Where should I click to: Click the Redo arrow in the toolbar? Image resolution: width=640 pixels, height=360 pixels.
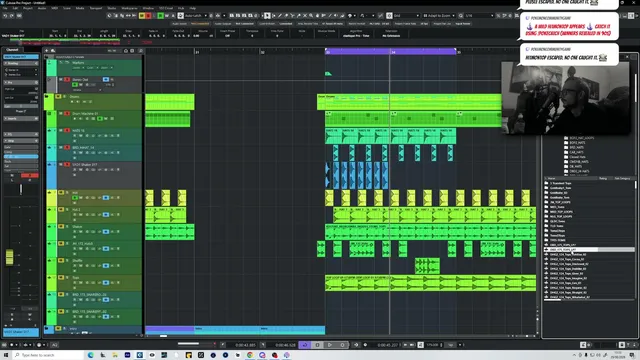point(12,16)
